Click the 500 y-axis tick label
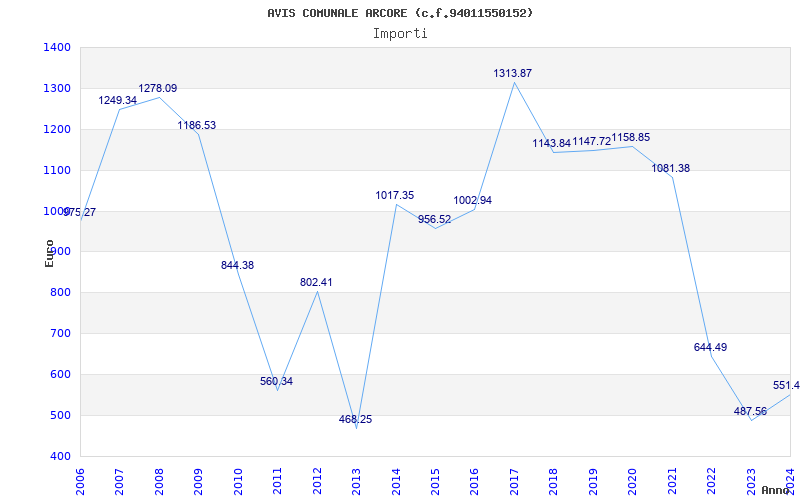The width and height of the screenshot is (800, 500). click(x=60, y=415)
